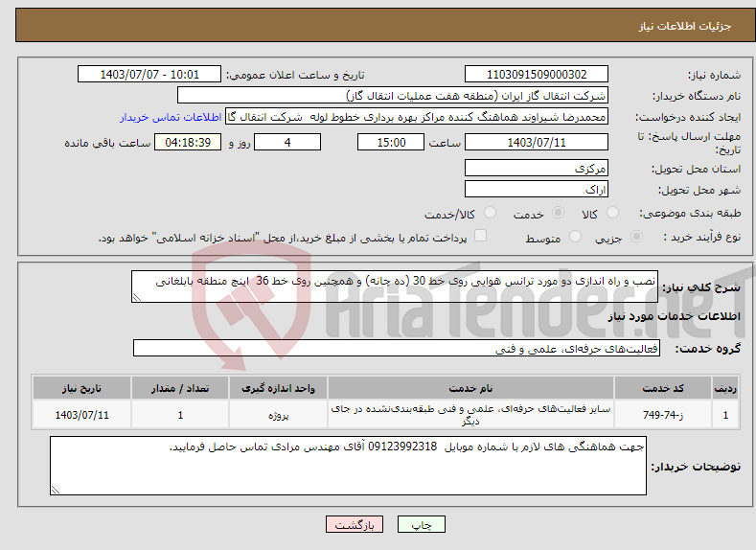Click service code cell ز-74-749
Image resolution: width=756 pixels, height=550 pixels.
pos(663,415)
